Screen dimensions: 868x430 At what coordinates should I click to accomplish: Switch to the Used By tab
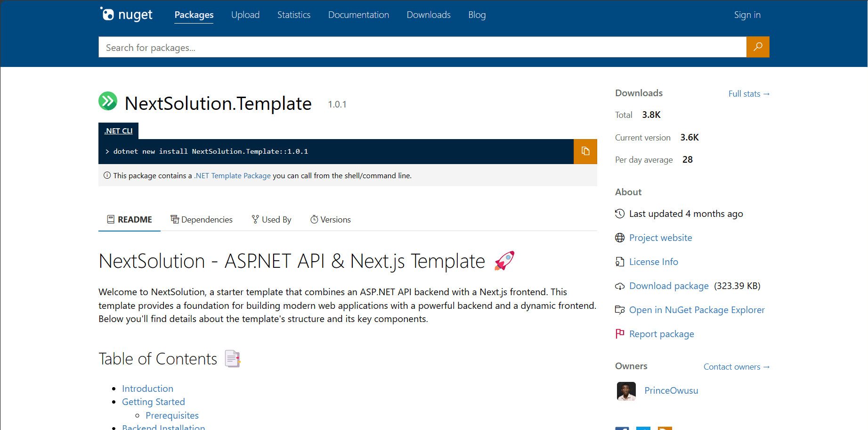pyautogui.click(x=272, y=219)
